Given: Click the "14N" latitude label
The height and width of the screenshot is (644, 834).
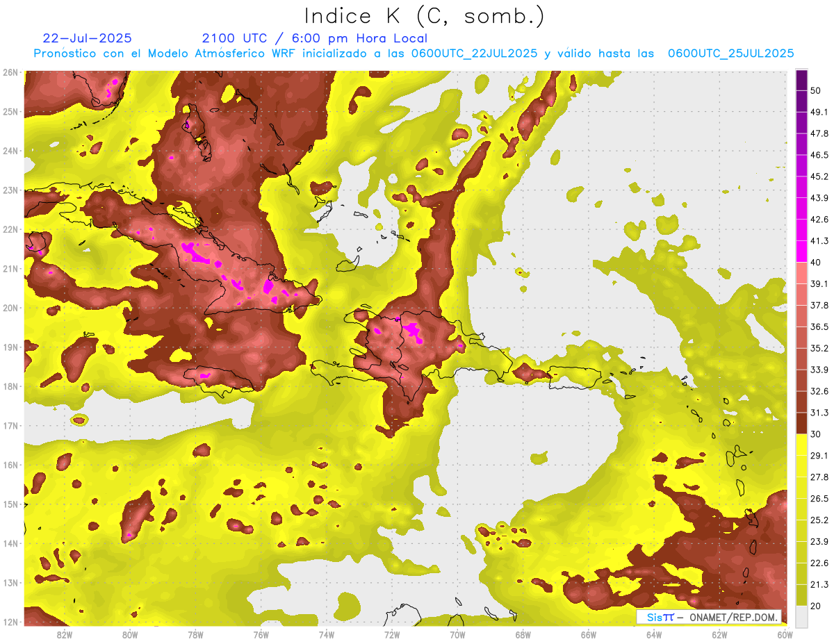Looking at the screenshot, I should [x=11, y=543].
